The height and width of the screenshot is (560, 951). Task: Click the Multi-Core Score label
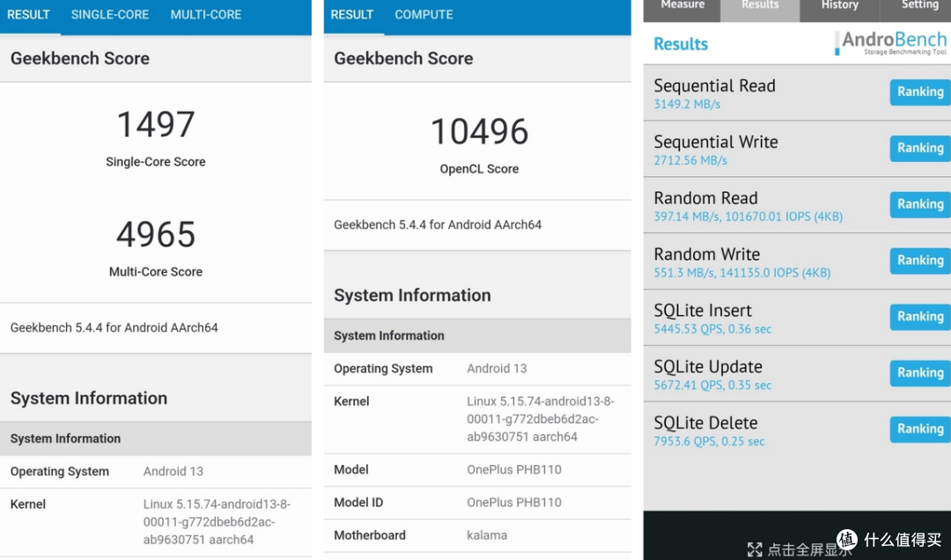pyautogui.click(x=156, y=272)
